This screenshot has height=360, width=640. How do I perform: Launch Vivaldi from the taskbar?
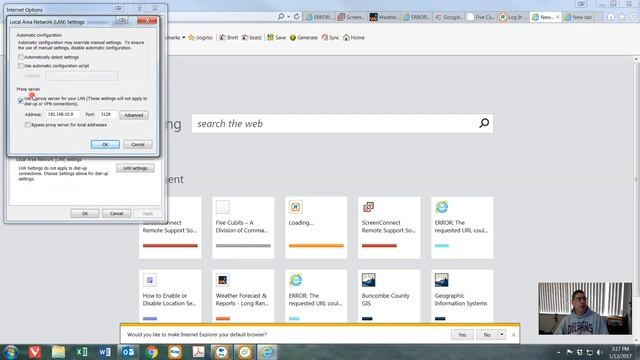pyautogui.click(x=35, y=352)
